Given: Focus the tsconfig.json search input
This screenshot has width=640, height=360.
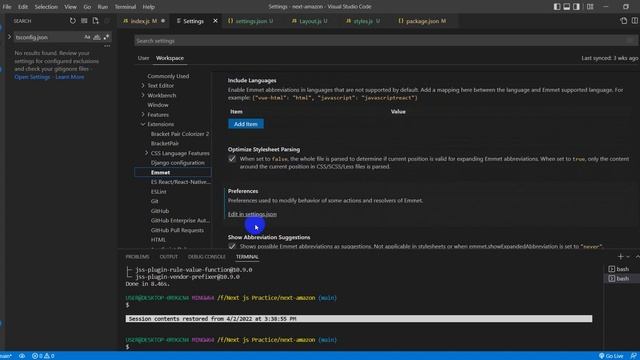Looking at the screenshot, I should (47, 37).
